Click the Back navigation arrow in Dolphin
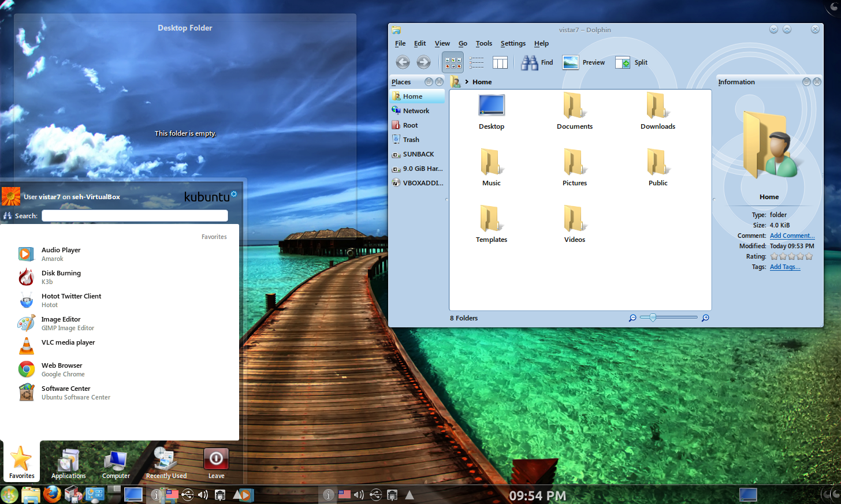The image size is (841, 504). [403, 62]
